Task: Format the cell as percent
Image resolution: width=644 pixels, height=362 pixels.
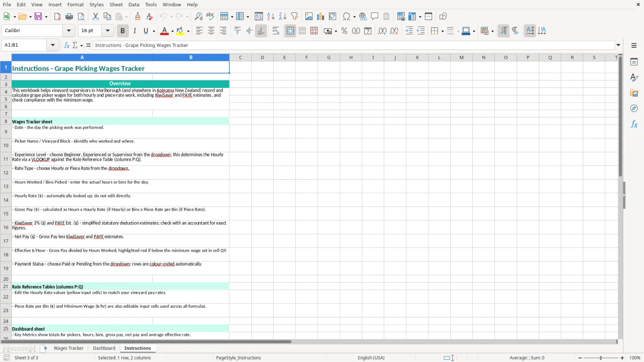Action: (344, 31)
